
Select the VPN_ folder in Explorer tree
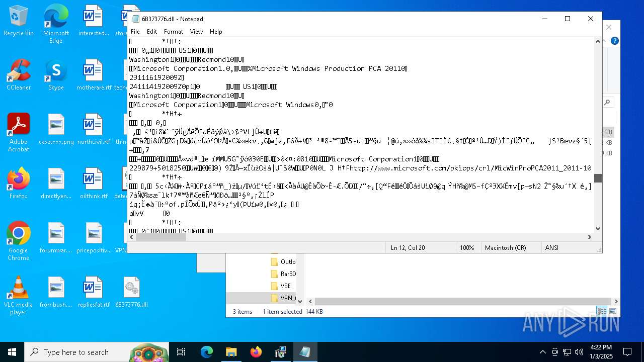point(288,298)
